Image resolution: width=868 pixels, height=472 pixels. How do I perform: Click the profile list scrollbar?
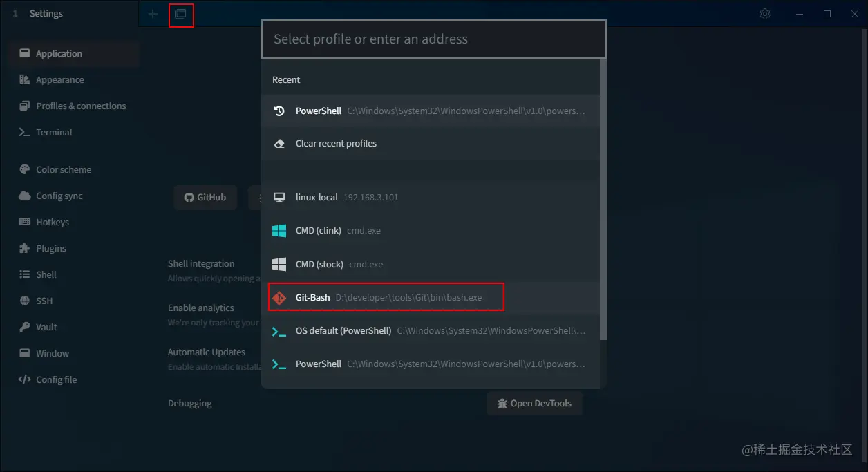(603, 200)
